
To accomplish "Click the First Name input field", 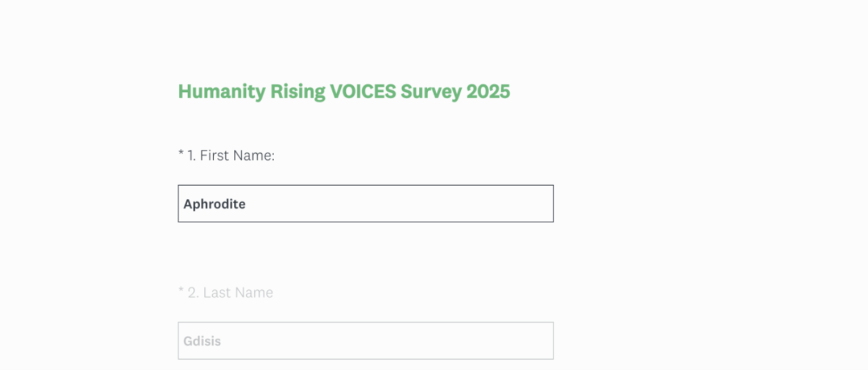I will point(366,203).
